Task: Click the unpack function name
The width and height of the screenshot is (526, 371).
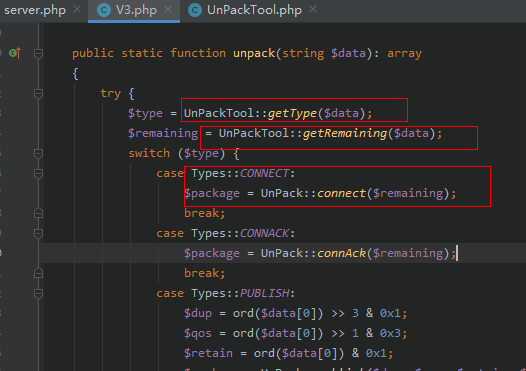Action: (254, 53)
